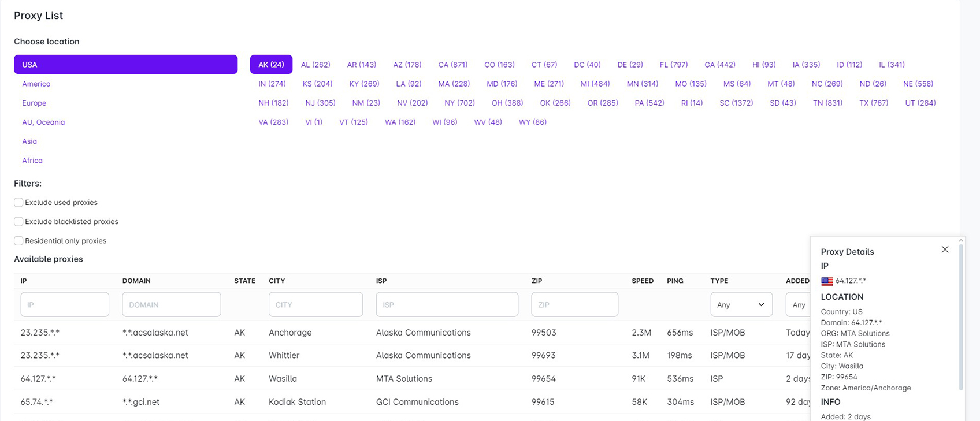The height and width of the screenshot is (421, 980).
Task: Focus the DOMAIN filter input
Action: [x=172, y=304]
